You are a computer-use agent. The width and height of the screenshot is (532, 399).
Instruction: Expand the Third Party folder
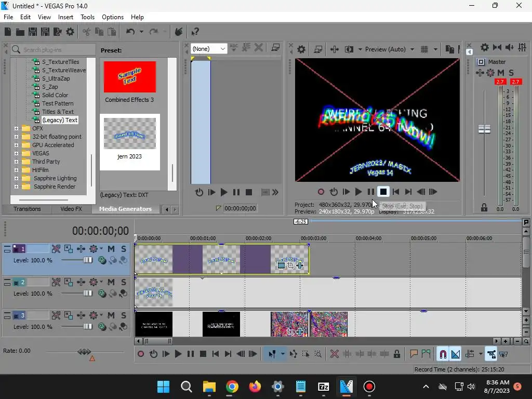point(16,162)
